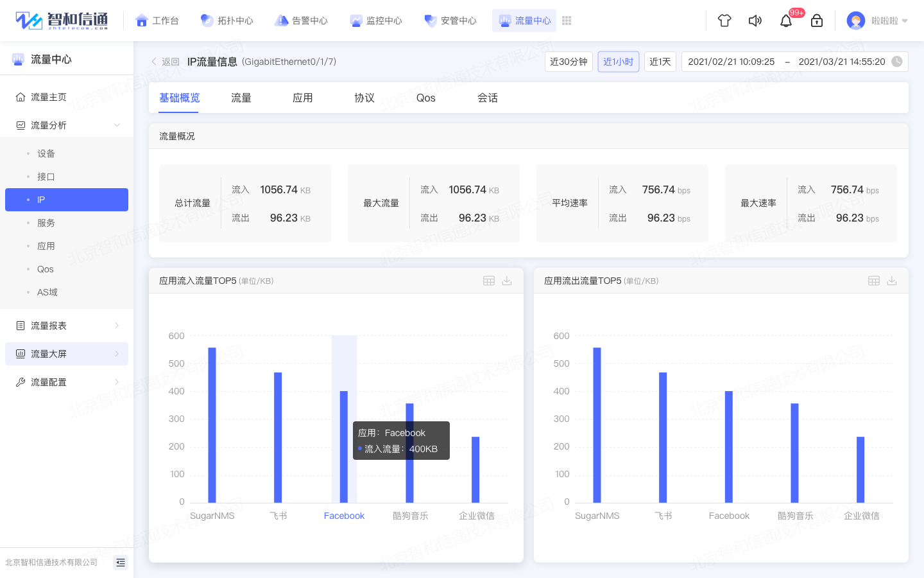Click the Facebook bar in inflow chart

[344, 447]
